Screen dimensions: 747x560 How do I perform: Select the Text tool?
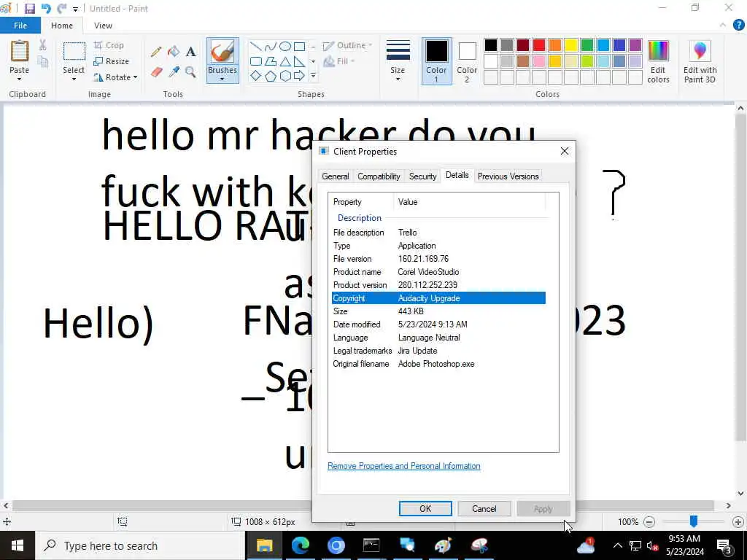click(191, 52)
